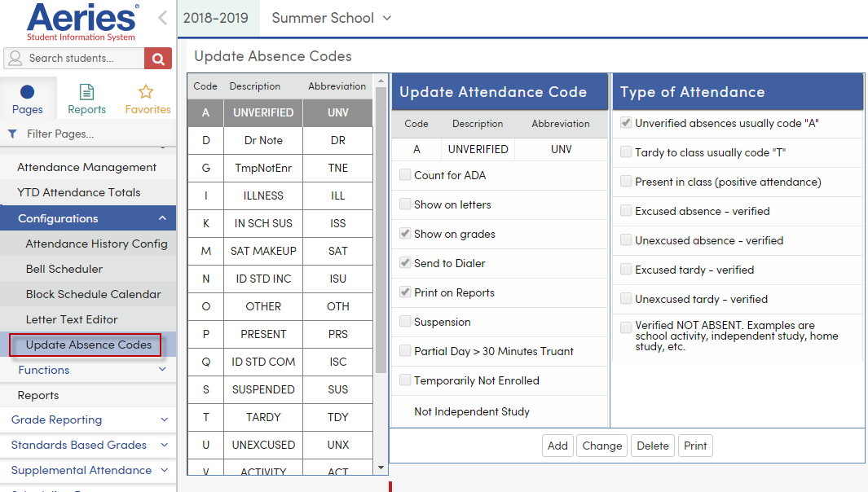Image resolution: width=868 pixels, height=492 pixels.
Task: Open Attendance Management page
Action: pyautogui.click(x=87, y=167)
